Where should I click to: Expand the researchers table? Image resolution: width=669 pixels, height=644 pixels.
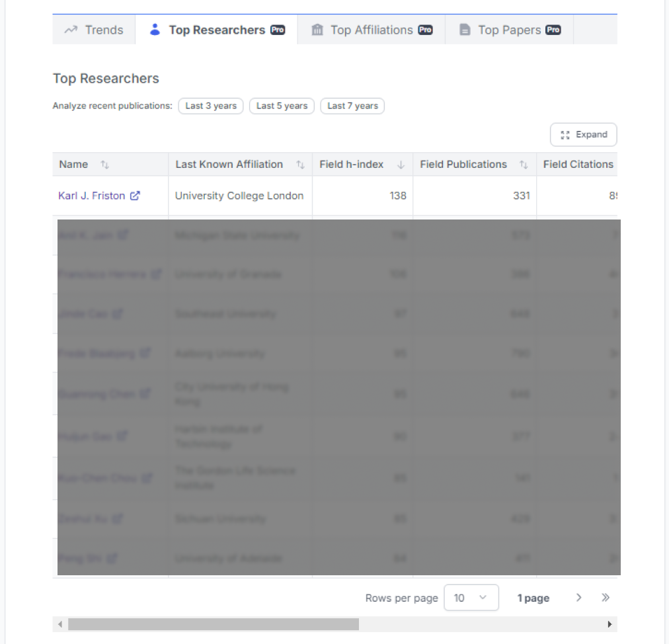583,135
